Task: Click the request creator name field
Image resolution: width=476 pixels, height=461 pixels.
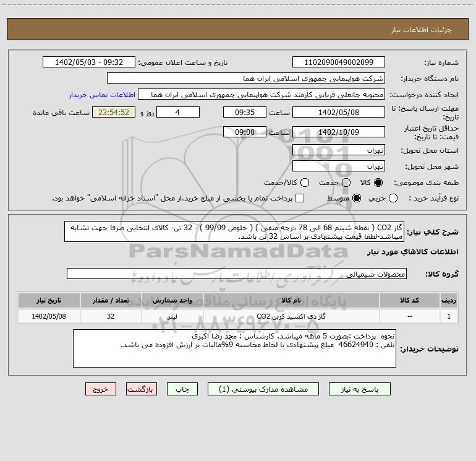Action: coord(261,95)
